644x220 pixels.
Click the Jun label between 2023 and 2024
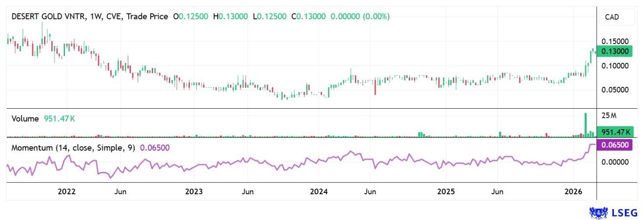point(248,192)
